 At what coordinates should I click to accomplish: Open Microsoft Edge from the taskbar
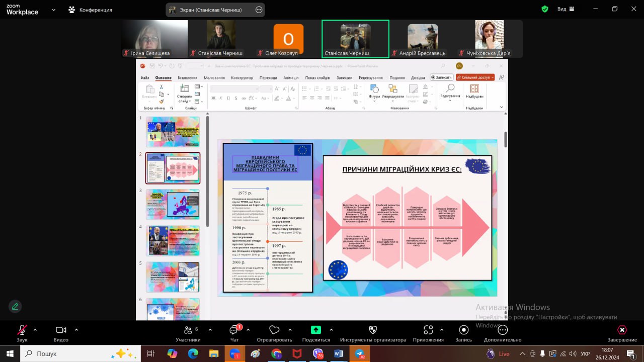click(193, 354)
